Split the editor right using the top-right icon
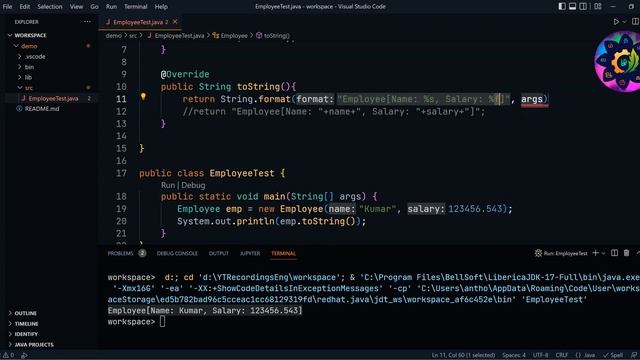Image resolution: width=640 pixels, height=360 pixels. [636, 22]
